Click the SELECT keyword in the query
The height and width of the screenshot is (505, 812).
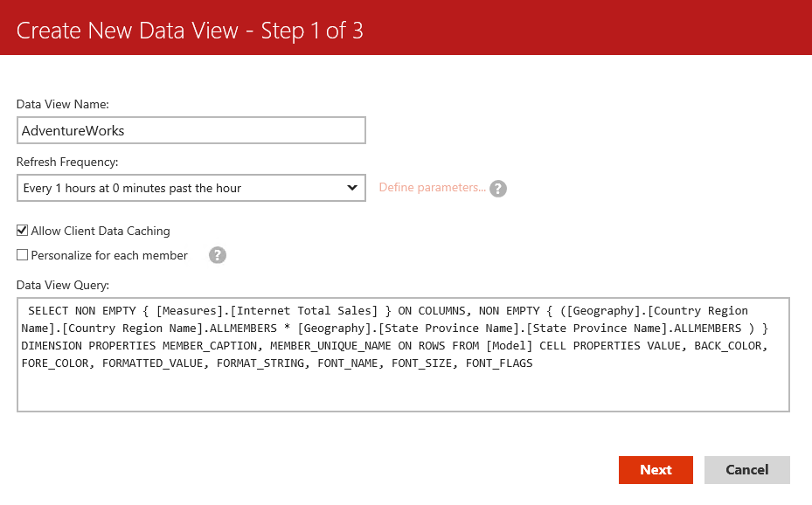point(49,311)
